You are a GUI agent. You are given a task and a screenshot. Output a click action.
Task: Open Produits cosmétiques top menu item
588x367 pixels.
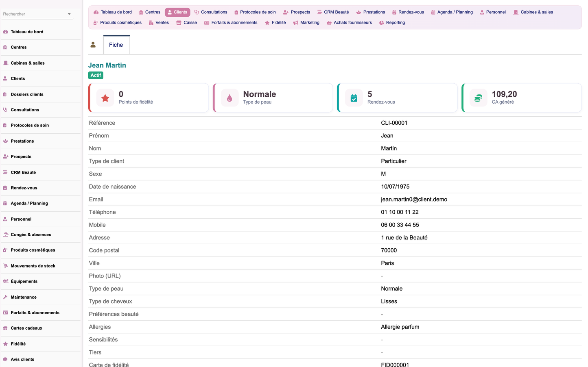(x=118, y=23)
